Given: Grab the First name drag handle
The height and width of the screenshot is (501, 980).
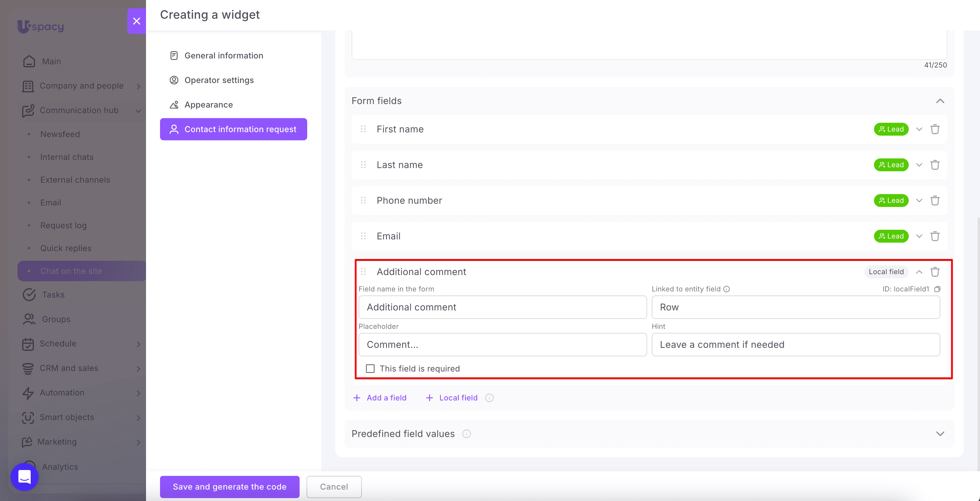Looking at the screenshot, I should 363,129.
